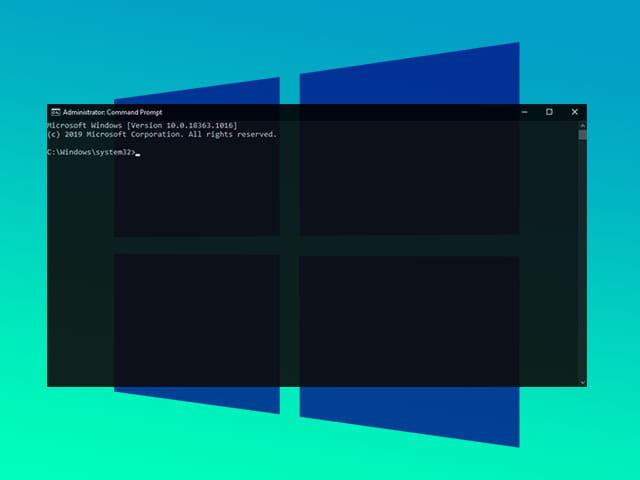The width and height of the screenshot is (640, 480).
Task: Maximize the Command Prompt window
Action: pos(549,112)
